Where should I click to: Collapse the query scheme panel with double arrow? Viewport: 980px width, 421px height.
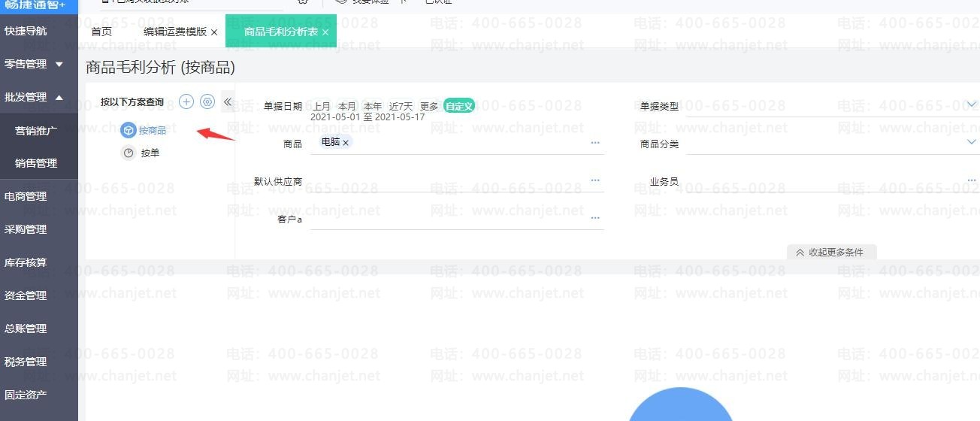(x=228, y=102)
